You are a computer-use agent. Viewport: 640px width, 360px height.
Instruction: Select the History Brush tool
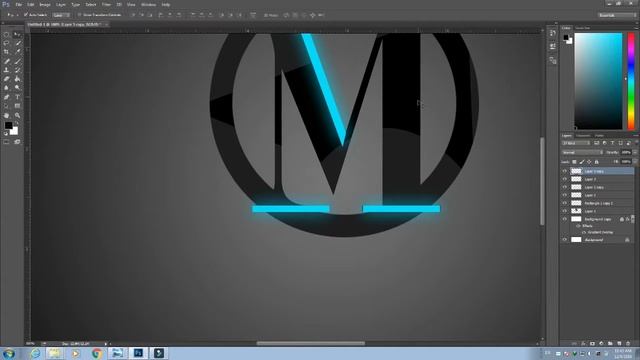pos(17,70)
